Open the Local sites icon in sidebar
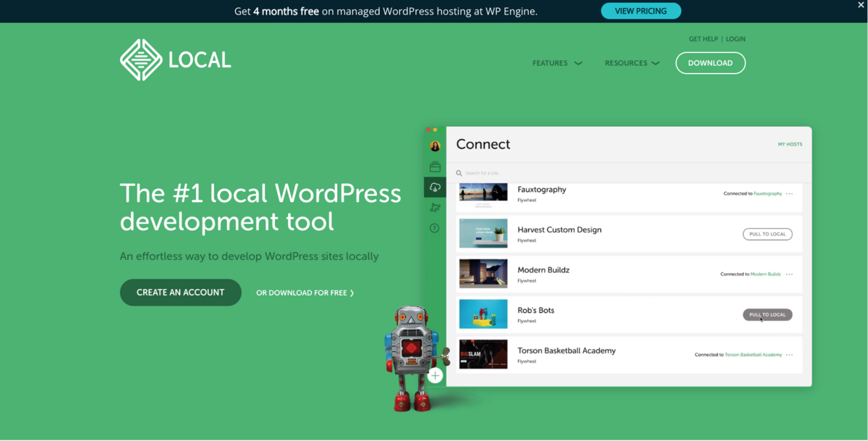The image size is (868, 441). (435, 167)
